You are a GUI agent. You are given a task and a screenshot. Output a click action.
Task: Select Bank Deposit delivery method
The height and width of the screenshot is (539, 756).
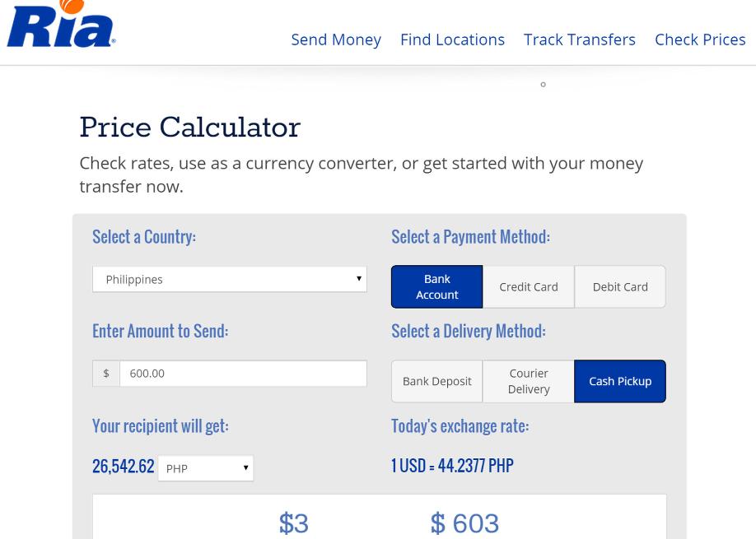436,381
